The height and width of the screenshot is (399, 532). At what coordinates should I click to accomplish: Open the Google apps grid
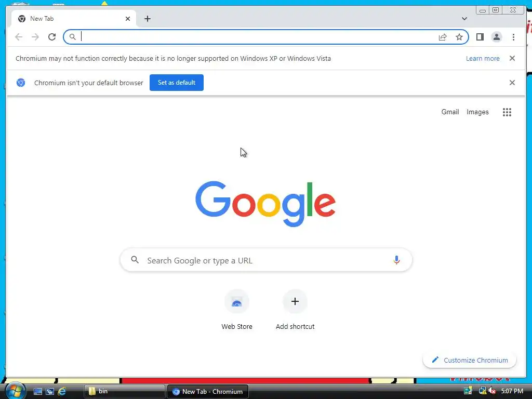tap(507, 112)
